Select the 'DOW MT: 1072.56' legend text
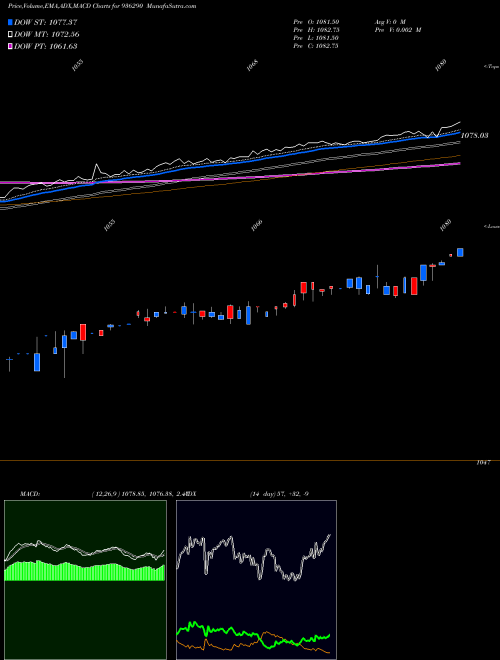The height and width of the screenshot is (660, 500). 47,35
